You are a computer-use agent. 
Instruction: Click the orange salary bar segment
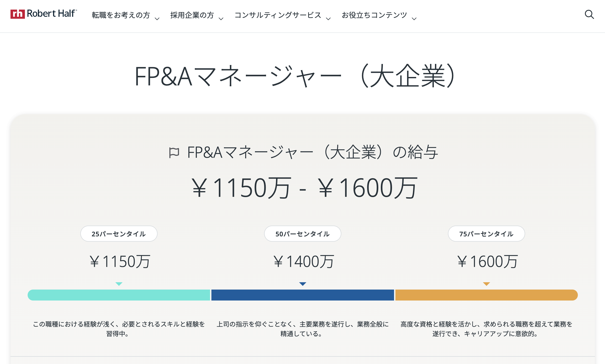486,295
